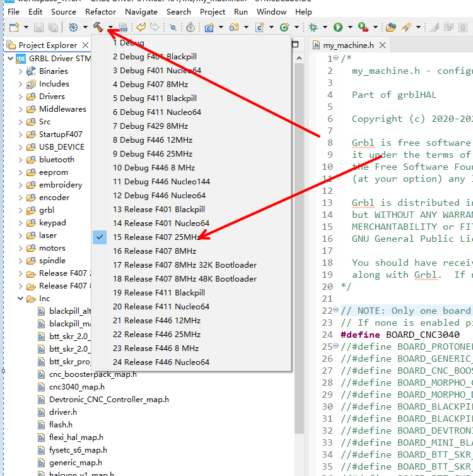Click the New file toolbar icon

(x=14, y=27)
